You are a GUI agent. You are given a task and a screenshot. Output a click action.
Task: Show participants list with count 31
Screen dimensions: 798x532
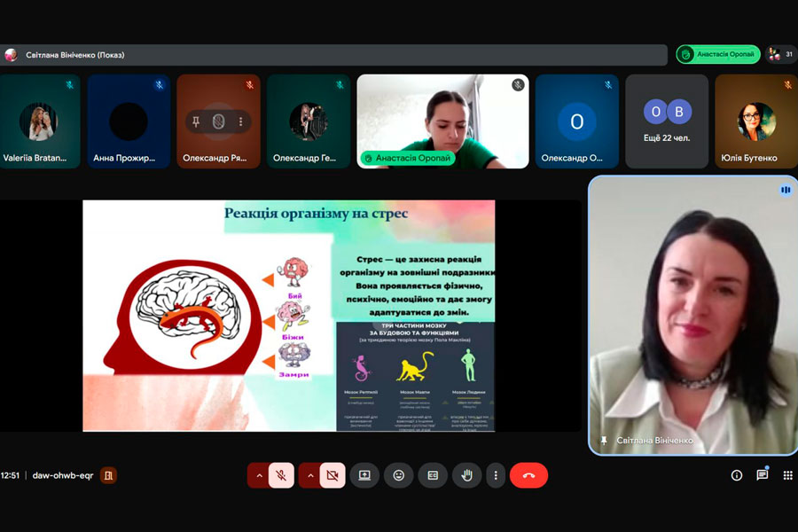pyautogui.click(x=781, y=54)
